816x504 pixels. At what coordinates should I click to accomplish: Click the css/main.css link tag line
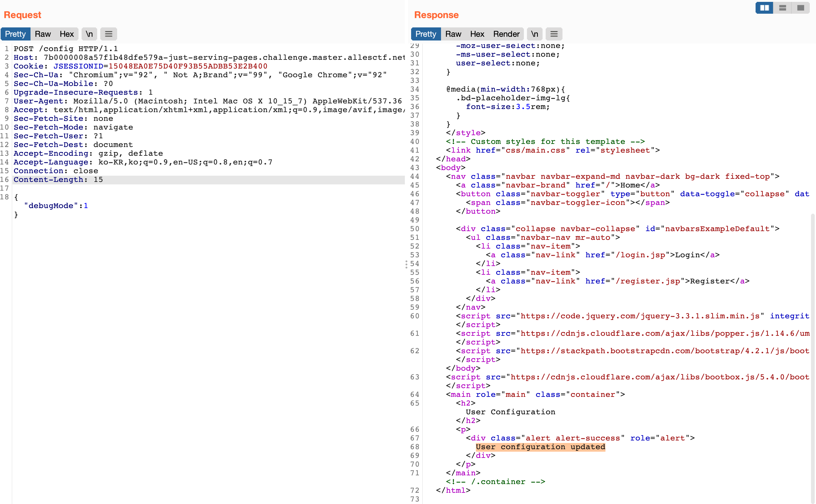(553, 150)
